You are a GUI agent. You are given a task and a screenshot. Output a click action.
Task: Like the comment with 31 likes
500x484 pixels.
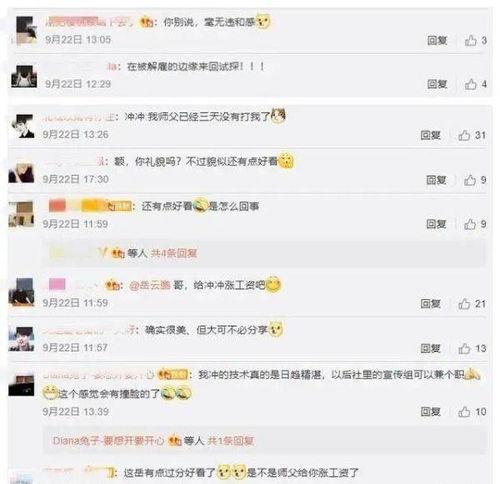pos(464,135)
